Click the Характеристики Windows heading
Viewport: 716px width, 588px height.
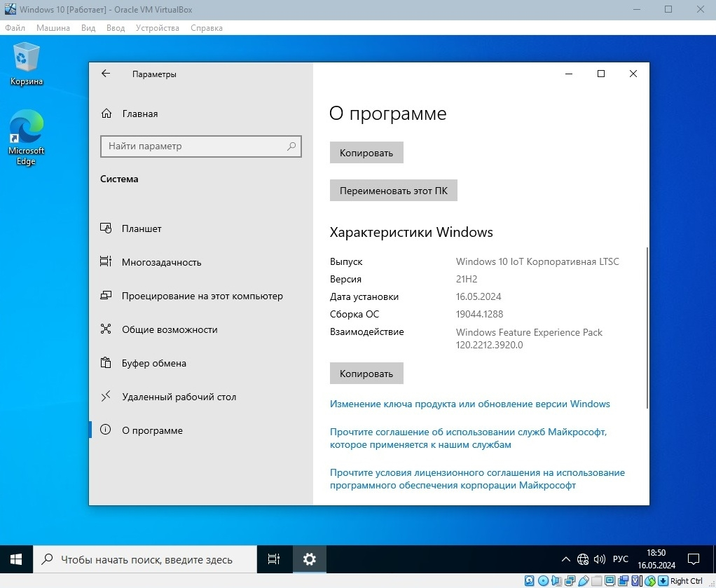411,232
